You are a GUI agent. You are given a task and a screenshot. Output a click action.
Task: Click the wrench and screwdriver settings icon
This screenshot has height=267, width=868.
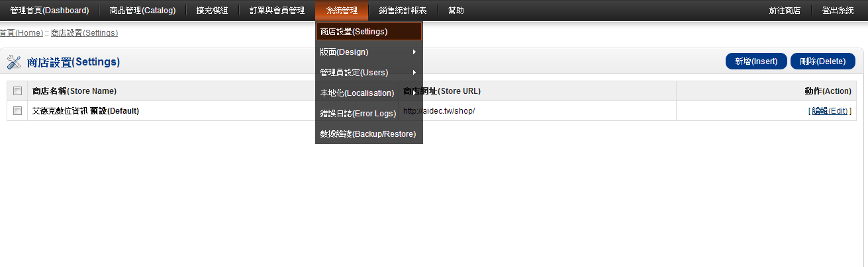(x=14, y=62)
